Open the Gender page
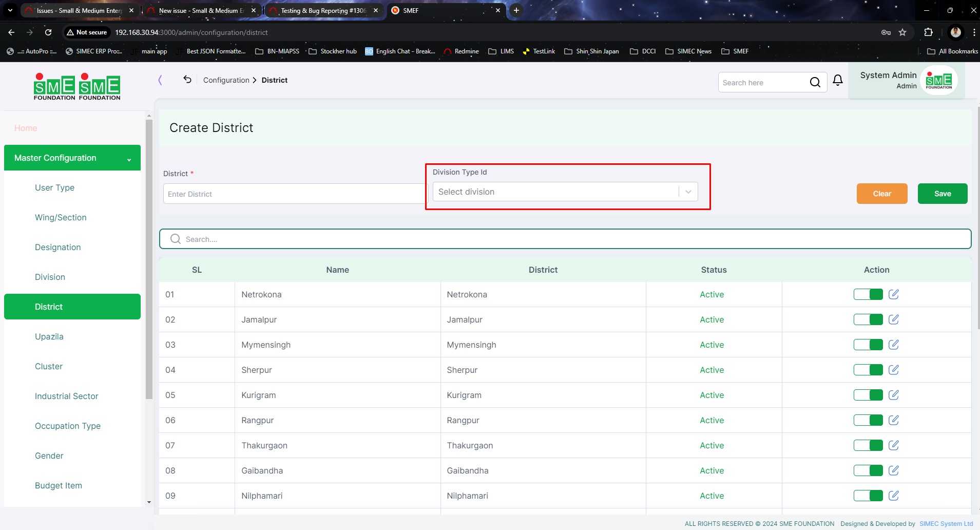Viewport: 980px width, 530px height. 49,456
